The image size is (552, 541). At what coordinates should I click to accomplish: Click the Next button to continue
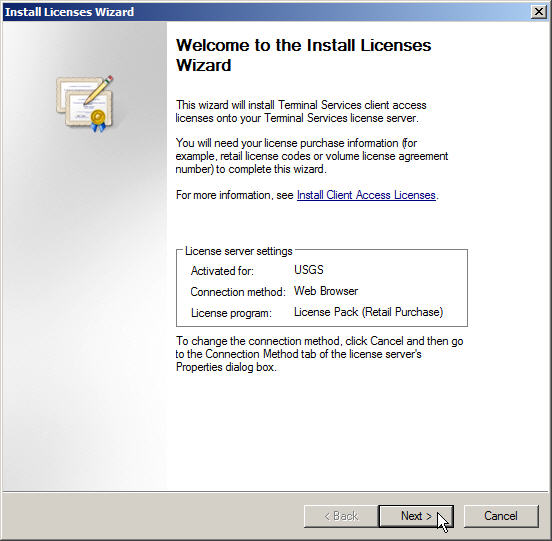coord(416,516)
